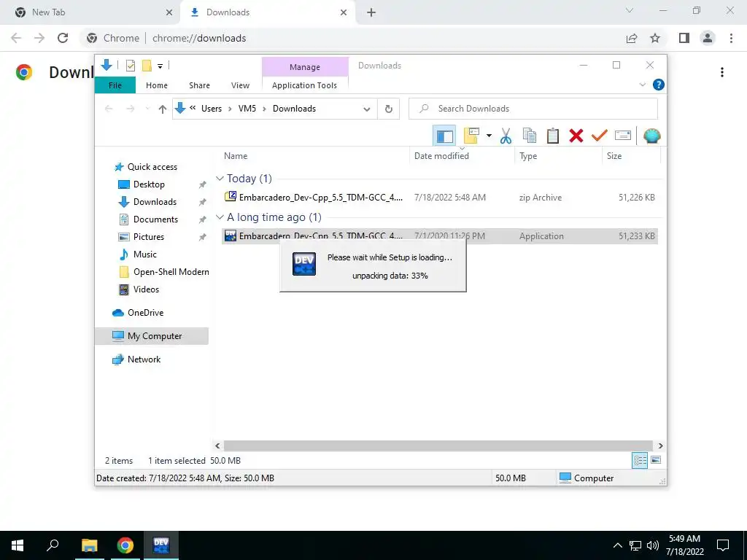
Task: Open Chrome profile avatar
Action: [708, 38]
